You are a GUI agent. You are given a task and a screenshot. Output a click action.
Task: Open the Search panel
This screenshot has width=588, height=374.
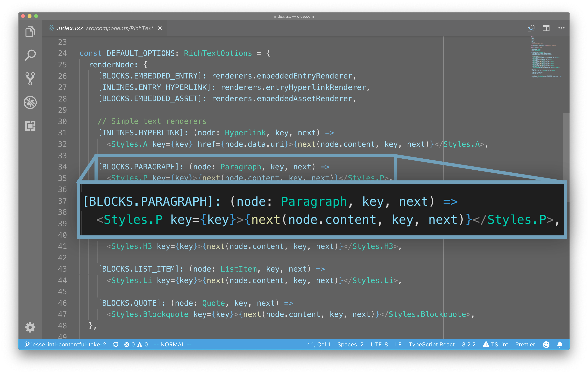tap(30, 55)
